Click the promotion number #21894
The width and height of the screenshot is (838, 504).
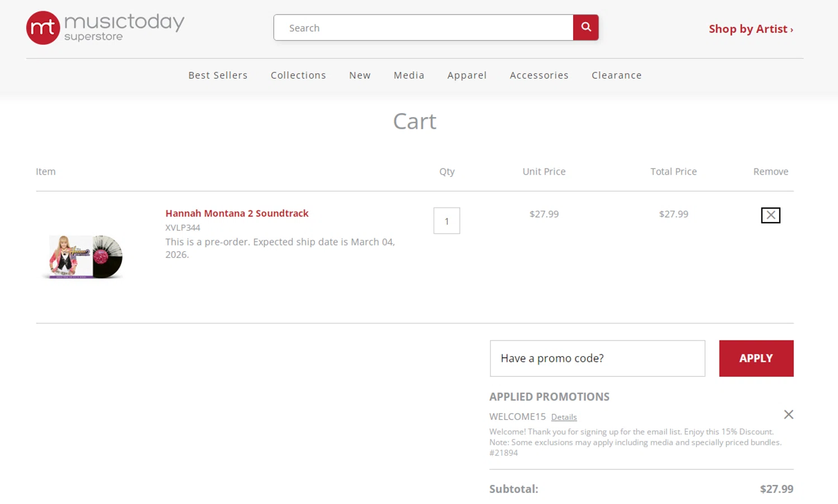pyautogui.click(x=503, y=453)
